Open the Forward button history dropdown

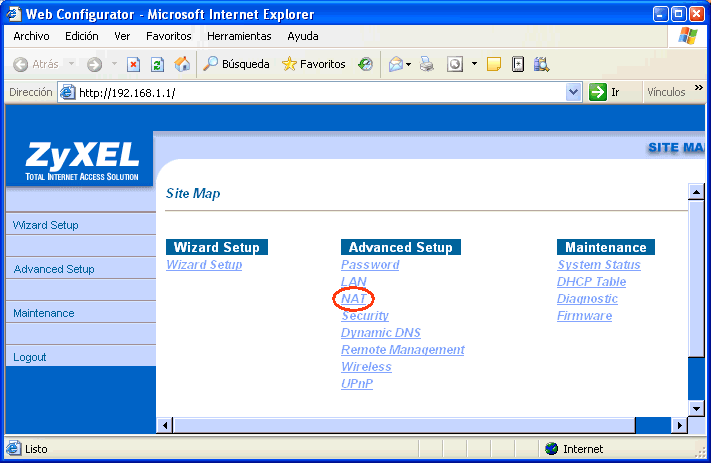(x=114, y=64)
